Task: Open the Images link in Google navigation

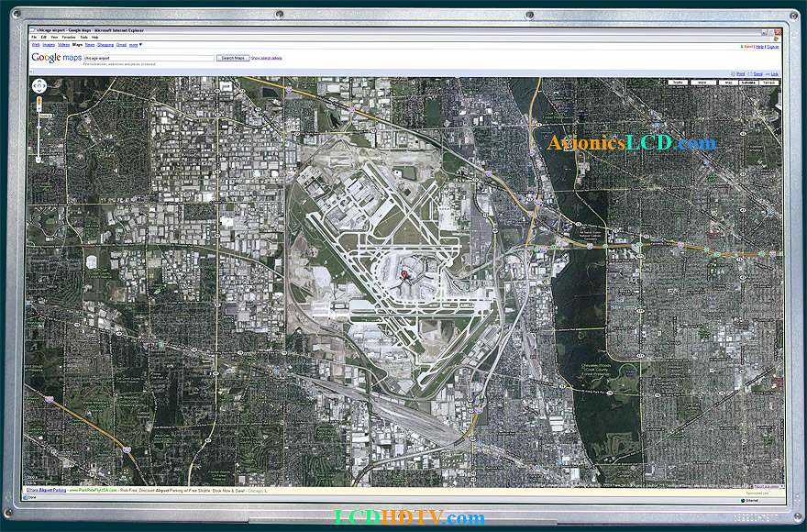Action: (x=49, y=44)
